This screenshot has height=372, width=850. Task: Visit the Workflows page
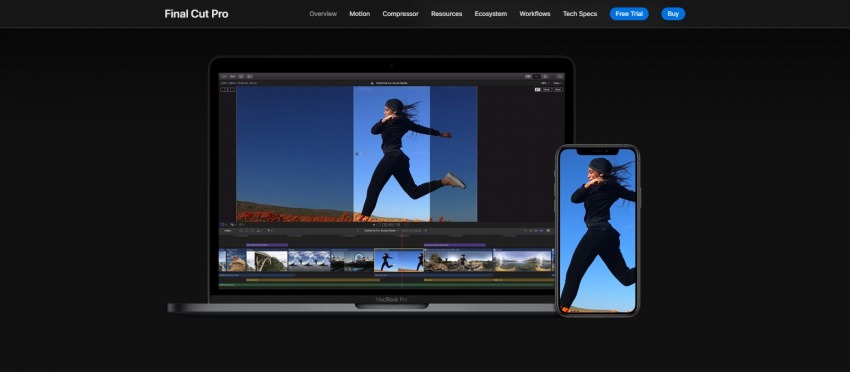click(x=535, y=14)
